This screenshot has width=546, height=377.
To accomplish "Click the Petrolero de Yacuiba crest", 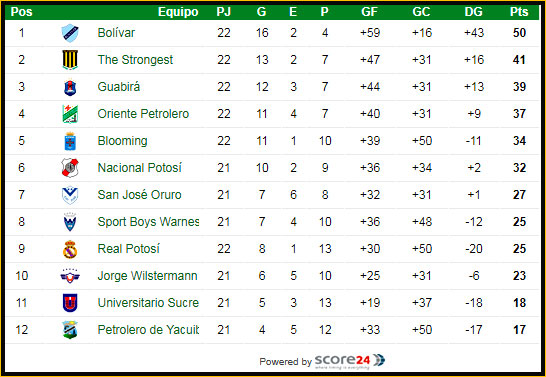I will click(x=70, y=330).
